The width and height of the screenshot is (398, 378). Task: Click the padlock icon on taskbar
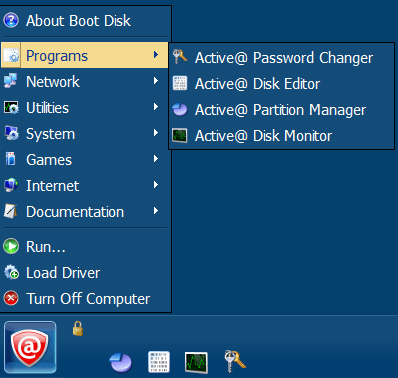[x=78, y=328]
